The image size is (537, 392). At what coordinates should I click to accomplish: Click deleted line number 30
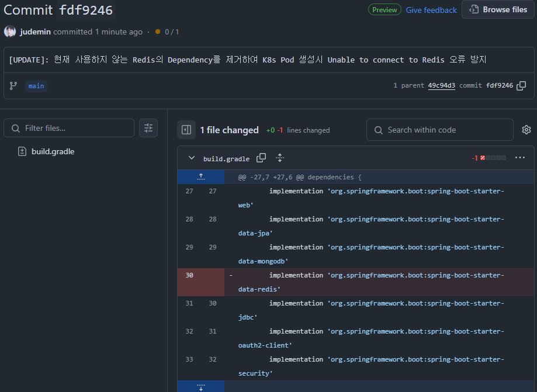click(x=189, y=275)
